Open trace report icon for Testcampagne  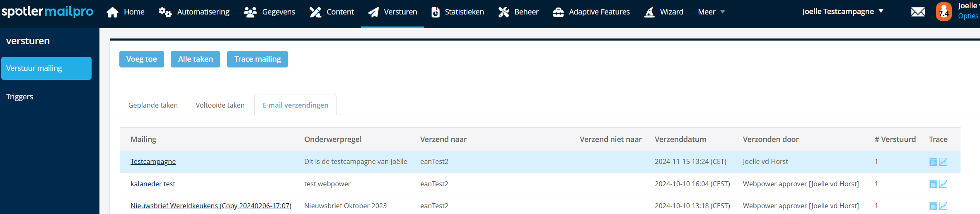coord(933,162)
